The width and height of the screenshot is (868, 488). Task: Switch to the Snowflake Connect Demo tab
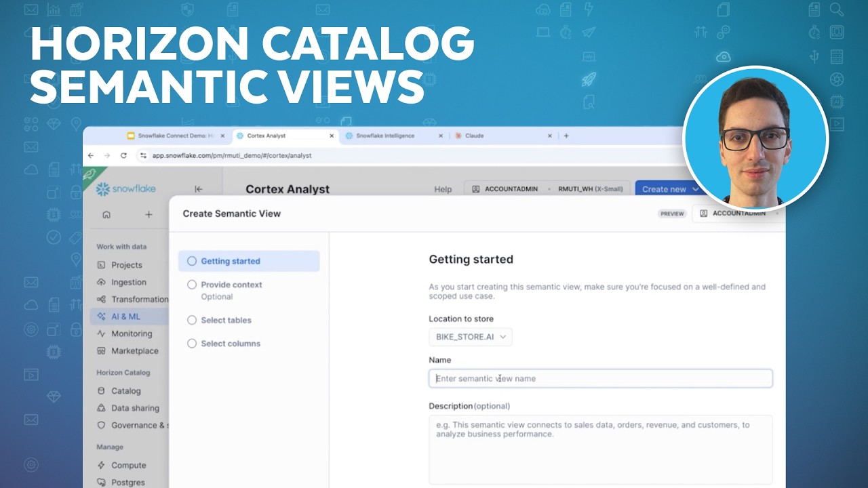tap(176, 136)
